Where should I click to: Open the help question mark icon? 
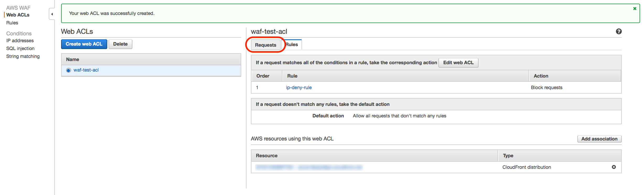click(x=619, y=31)
